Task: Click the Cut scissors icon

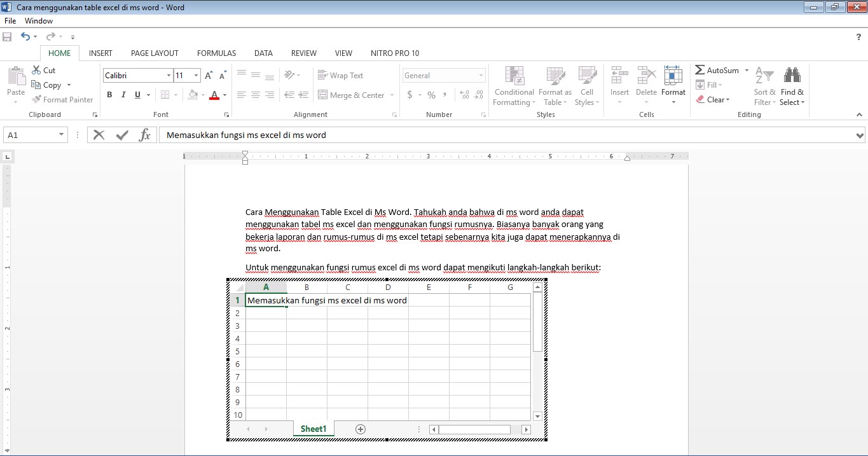Action: [36, 70]
